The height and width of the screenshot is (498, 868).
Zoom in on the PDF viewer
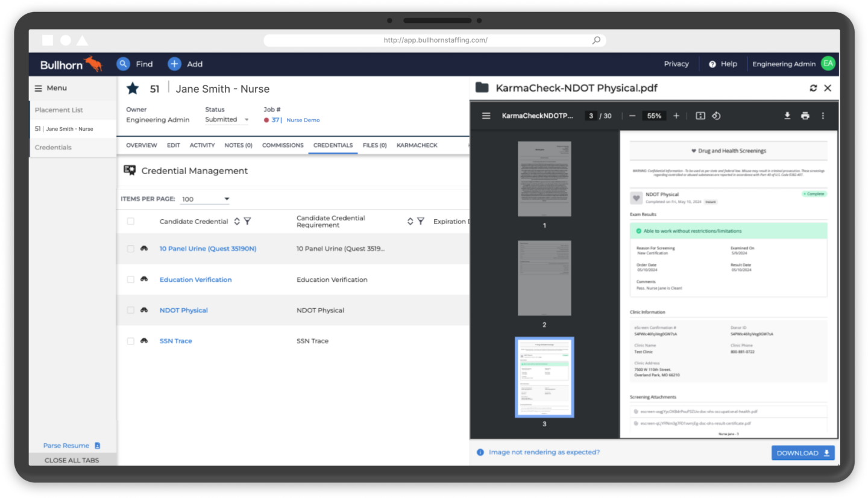[676, 116]
